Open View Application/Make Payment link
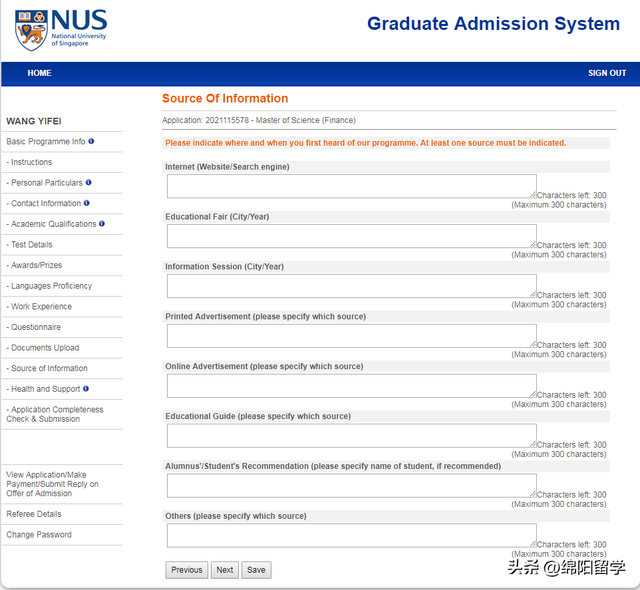 coord(52,484)
